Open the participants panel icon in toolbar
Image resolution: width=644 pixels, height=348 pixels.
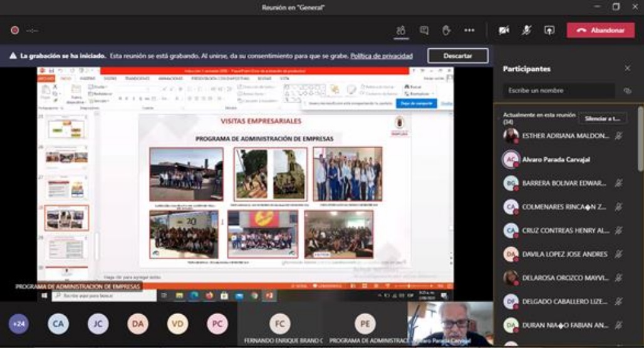401,30
